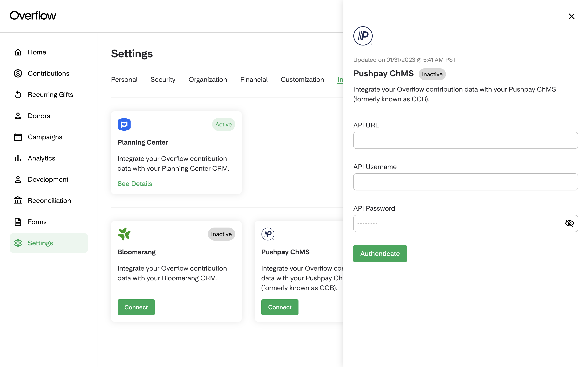Viewport: 588px width, 367px height.
Task: Open the Campaigns calendar icon
Action: tap(18, 137)
